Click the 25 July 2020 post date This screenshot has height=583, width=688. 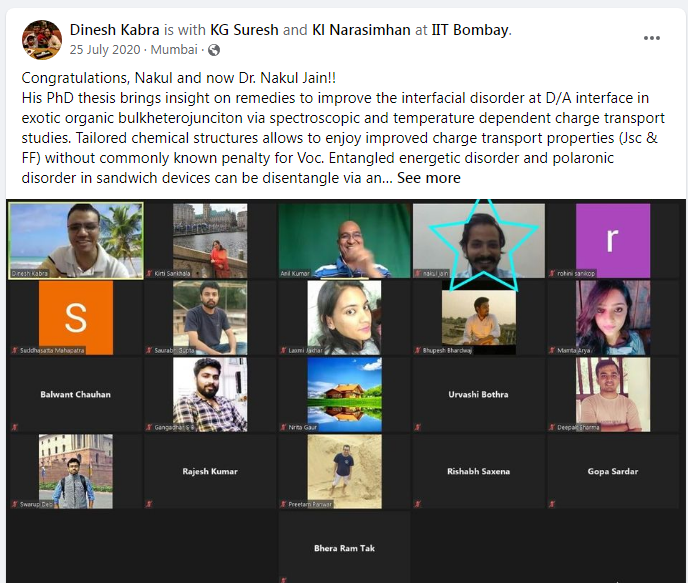coord(105,50)
